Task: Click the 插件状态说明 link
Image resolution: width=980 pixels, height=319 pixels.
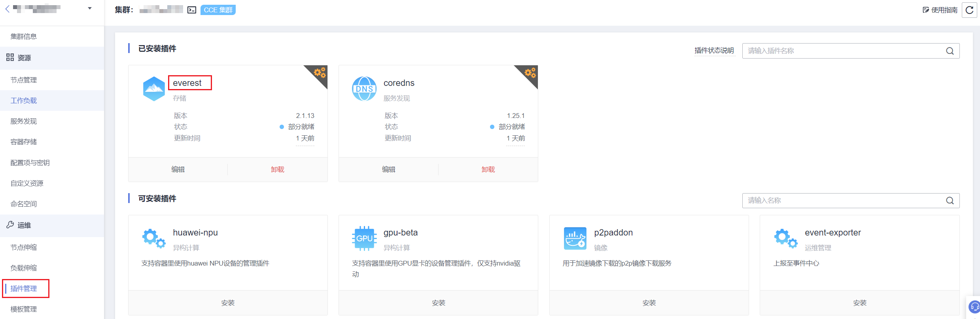Action: [714, 51]
